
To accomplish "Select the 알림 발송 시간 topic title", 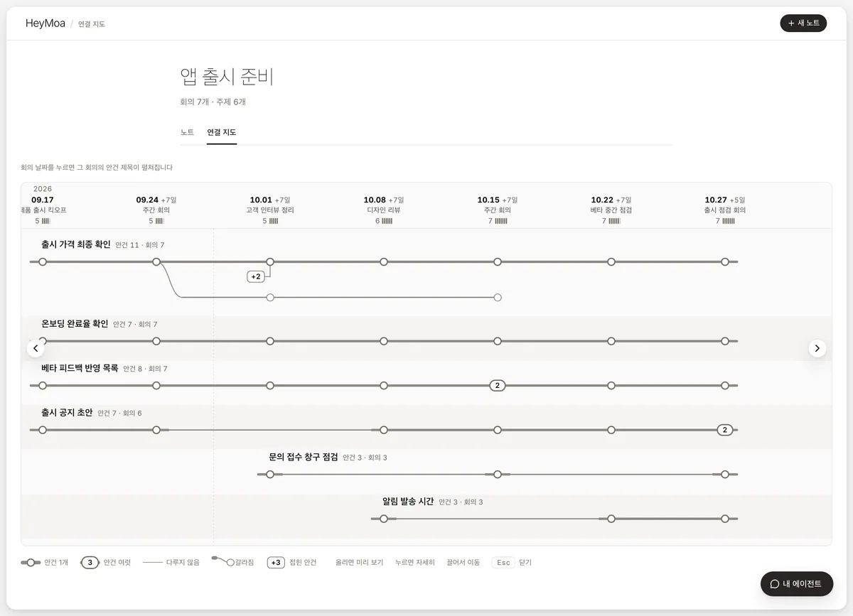I will point(408,501).
